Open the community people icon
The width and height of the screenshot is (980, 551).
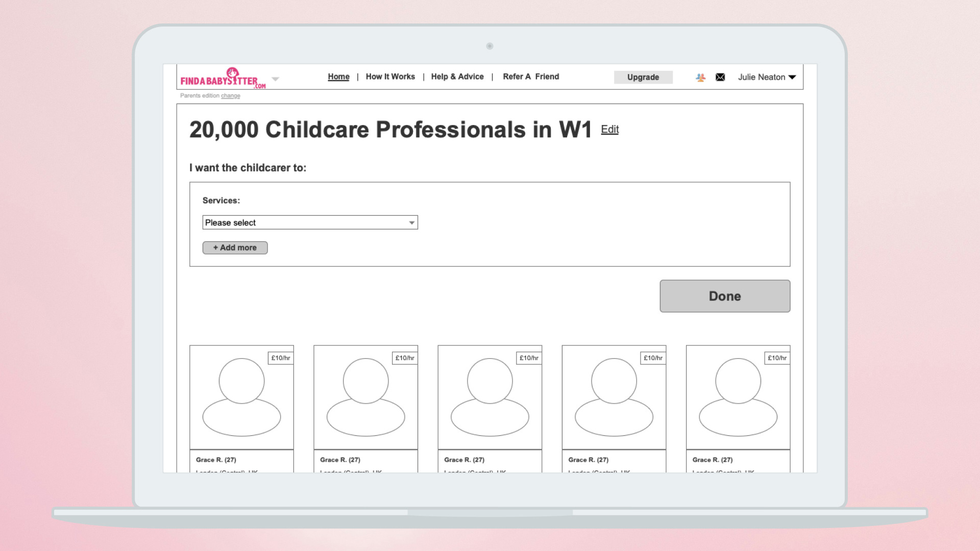tap(700, 78)
